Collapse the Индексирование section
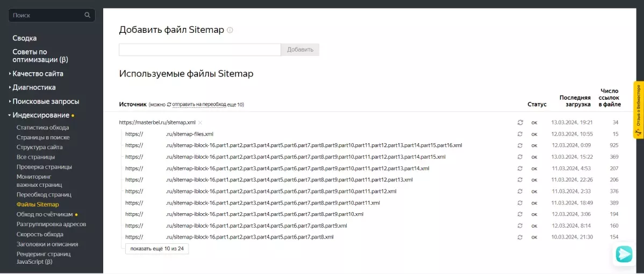Viewport: 644px width, 274px height. pyautogui.click(x=41, y=115)
